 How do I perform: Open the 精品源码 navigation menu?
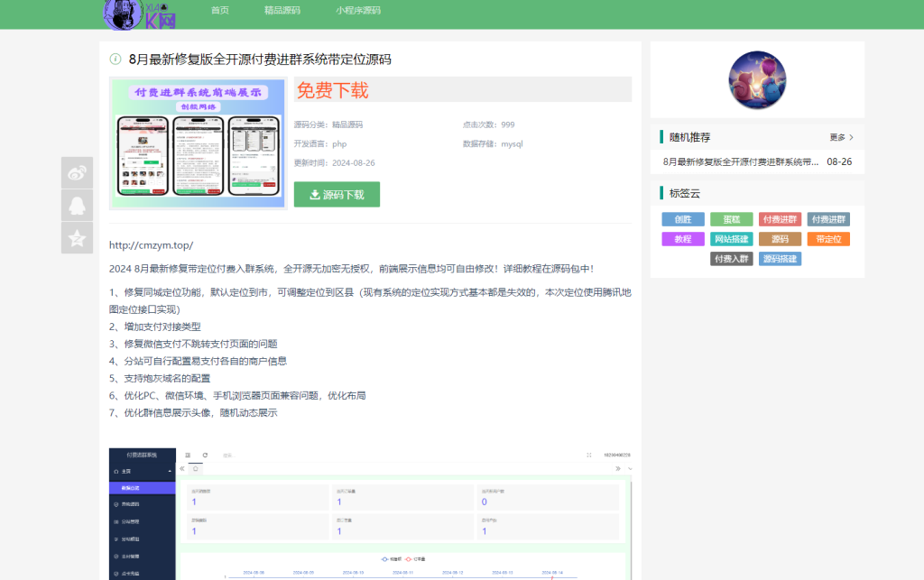coord(282,11)
